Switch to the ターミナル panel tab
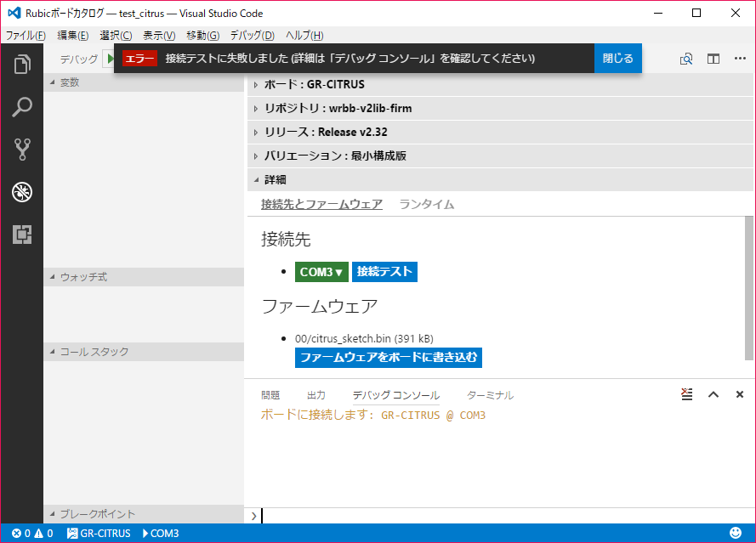756x543 pixels. pos(490,395)
